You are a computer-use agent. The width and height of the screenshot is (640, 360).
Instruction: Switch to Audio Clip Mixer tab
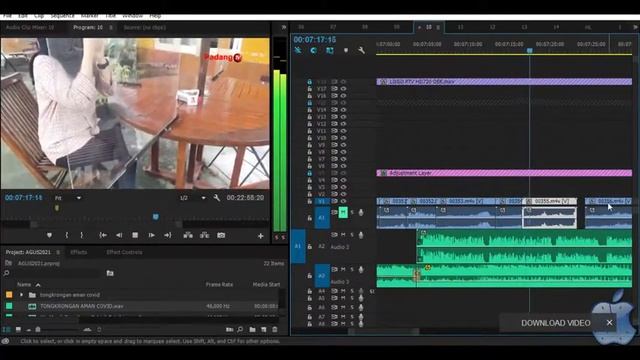[x=30, y=27]
